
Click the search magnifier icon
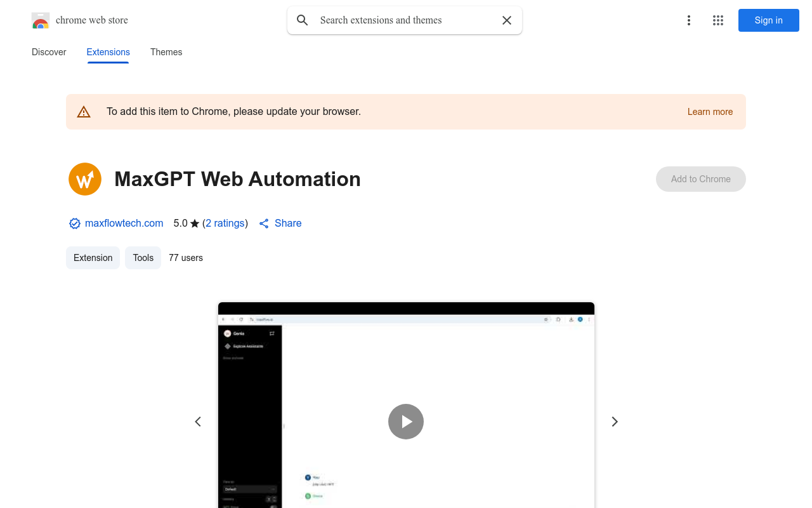tap(303, 20)
